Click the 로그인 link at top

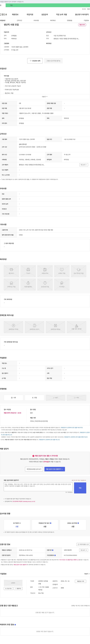point(84,9)
